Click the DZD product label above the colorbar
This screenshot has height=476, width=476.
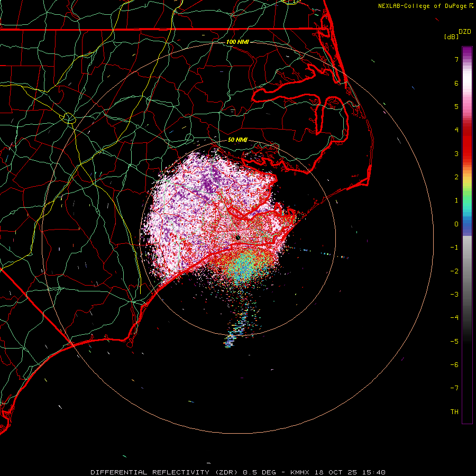464,32
